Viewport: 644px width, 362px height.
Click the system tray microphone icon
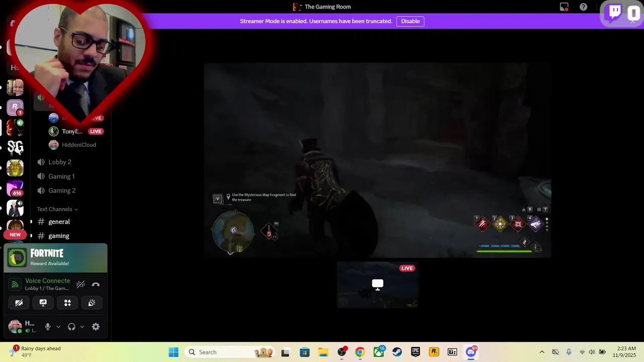pyautogui.click(x=569, y=352)
